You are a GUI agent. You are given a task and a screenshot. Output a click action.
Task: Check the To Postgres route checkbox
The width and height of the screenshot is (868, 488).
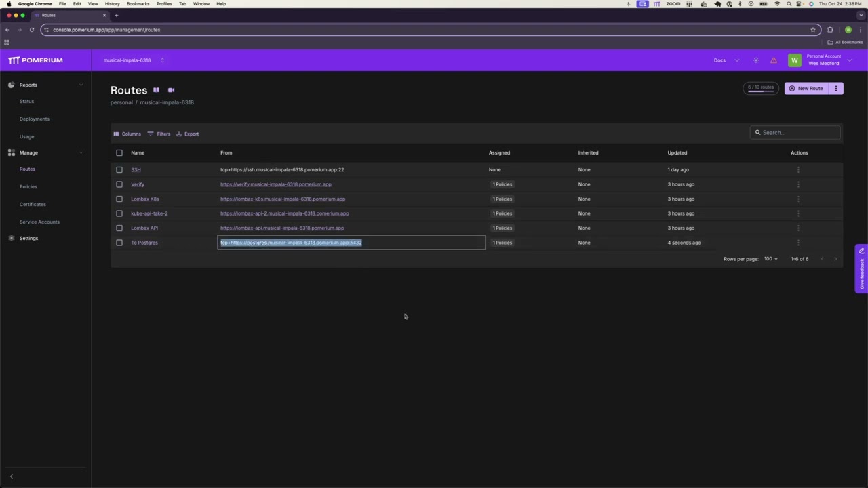pos(119,243)
